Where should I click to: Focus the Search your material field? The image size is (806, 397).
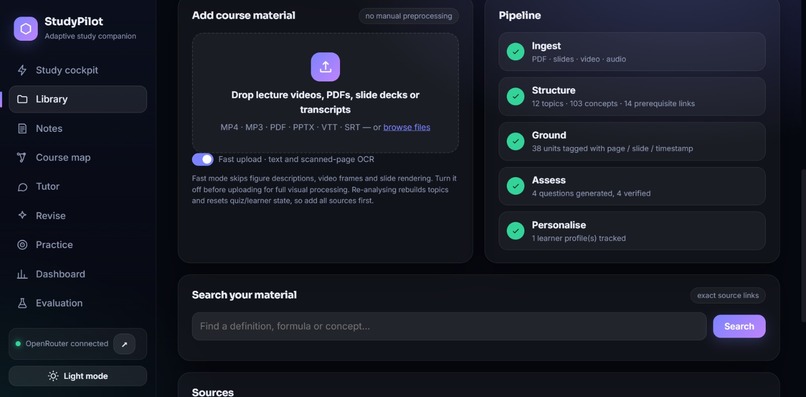[x=449, y=326]
